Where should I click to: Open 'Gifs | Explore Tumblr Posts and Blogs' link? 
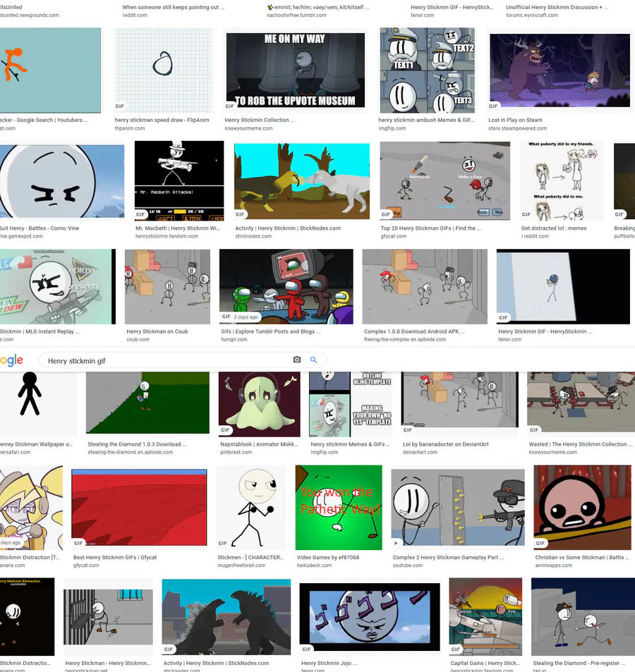(x=270, y=331)
